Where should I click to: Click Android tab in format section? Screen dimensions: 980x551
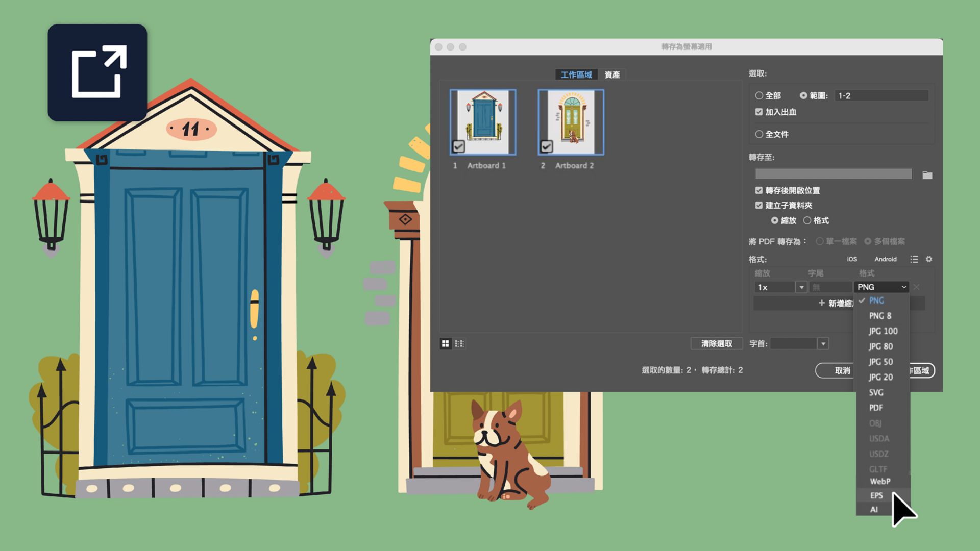[886, 259]
